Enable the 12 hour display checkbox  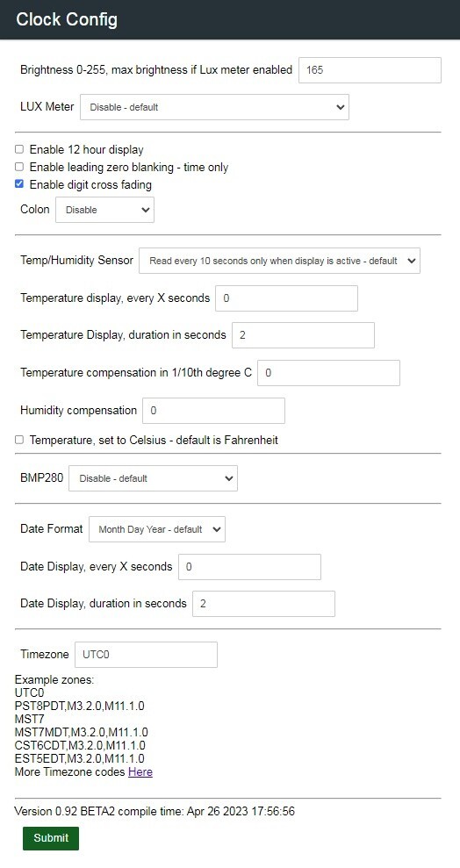coord(19,149)
